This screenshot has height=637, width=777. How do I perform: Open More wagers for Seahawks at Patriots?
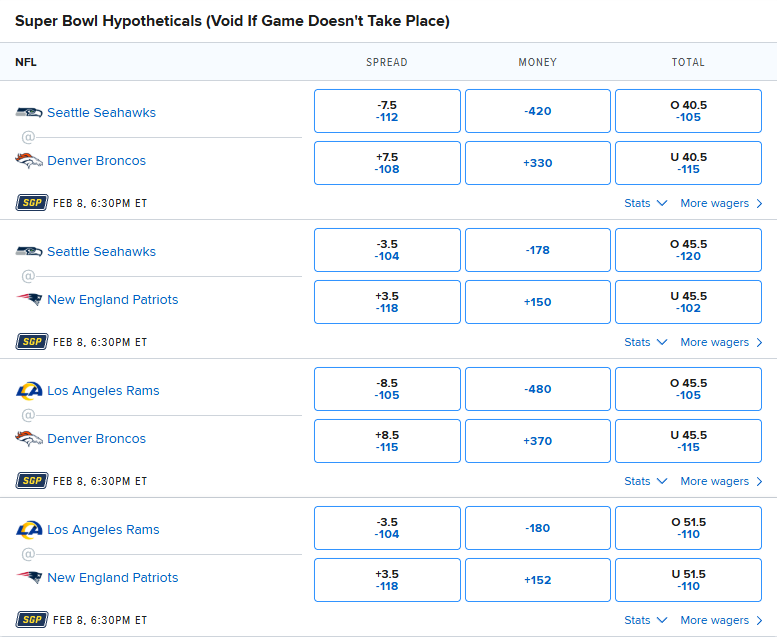click(x=721, y=342)
